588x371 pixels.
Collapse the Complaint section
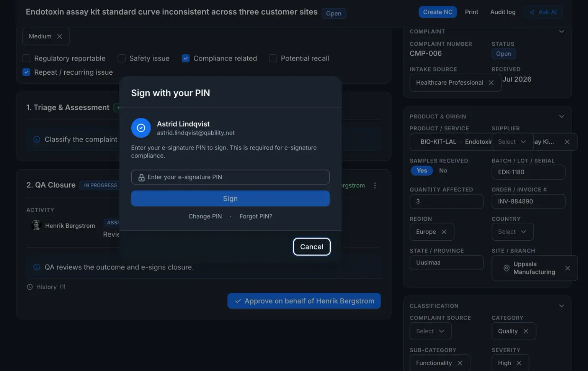562,31
